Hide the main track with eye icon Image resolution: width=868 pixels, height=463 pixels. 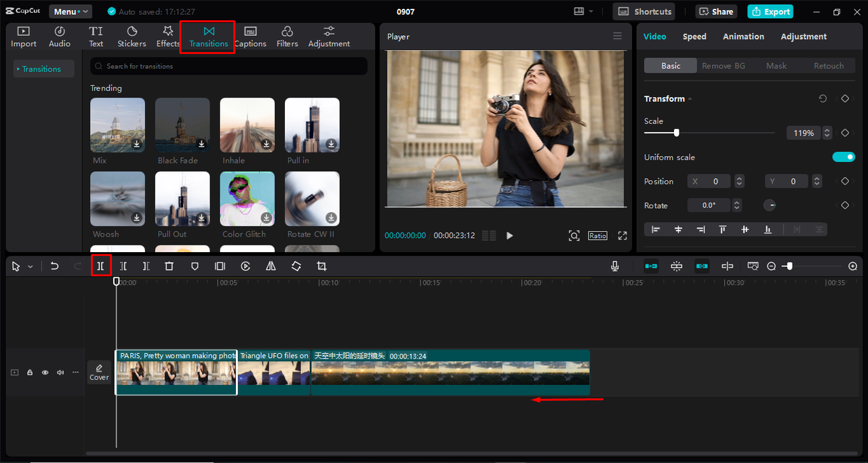[x=45, y=372]
